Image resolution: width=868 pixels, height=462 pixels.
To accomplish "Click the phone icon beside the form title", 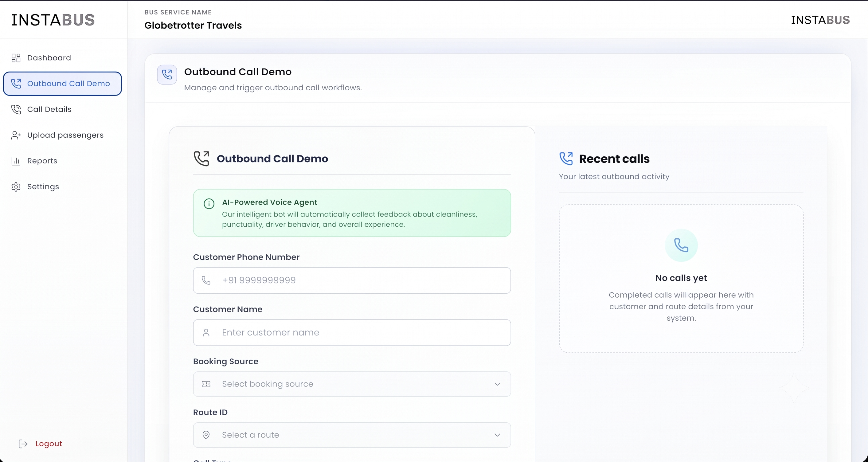I will click(201, 159).
